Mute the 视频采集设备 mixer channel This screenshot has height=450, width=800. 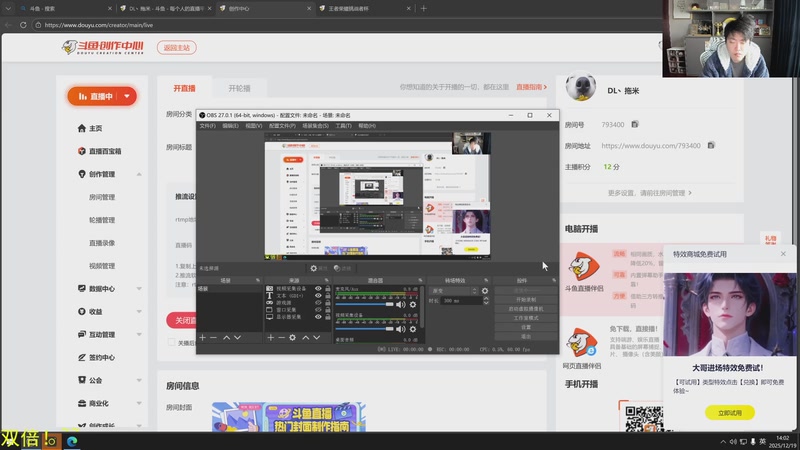401,329
